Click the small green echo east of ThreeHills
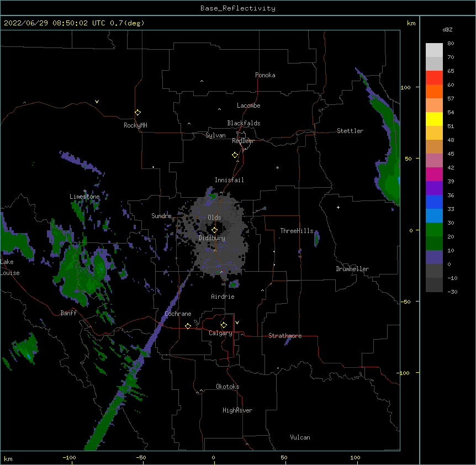476x465 pixels. click(316, 239)
